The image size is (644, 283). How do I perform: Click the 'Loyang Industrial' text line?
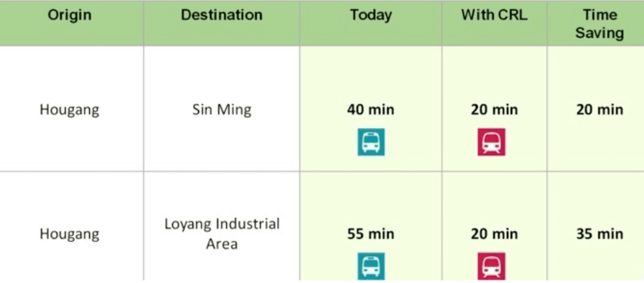click(222, 225)
